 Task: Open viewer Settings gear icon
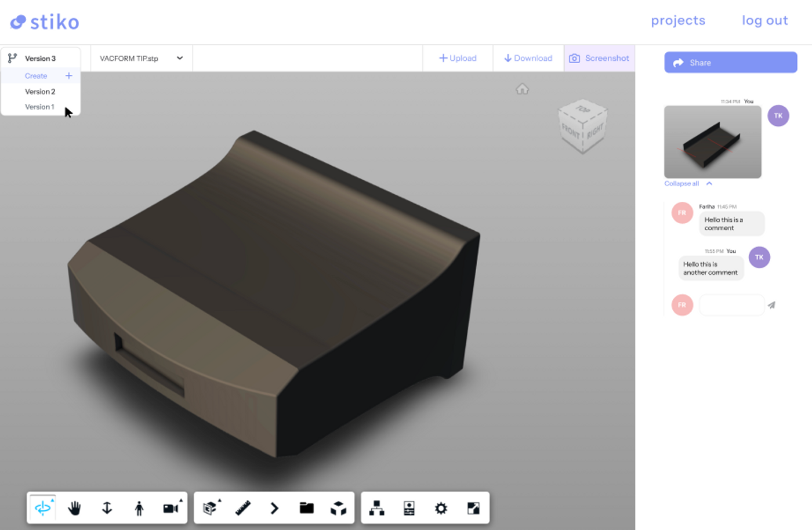click(x=441, y=509)
